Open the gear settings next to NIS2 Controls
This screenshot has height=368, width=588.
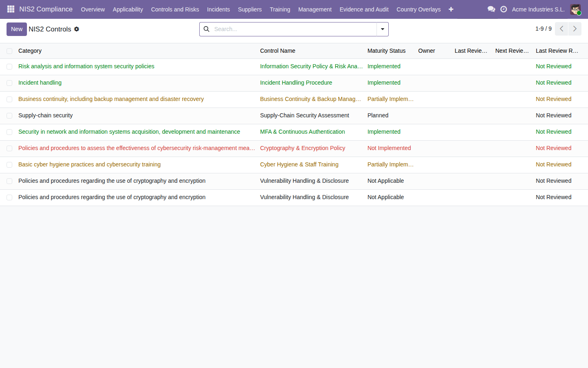pos(77,29)
